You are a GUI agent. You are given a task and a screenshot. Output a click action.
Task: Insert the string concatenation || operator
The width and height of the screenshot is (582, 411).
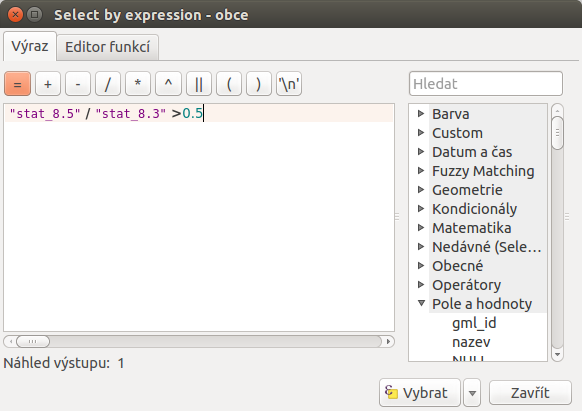tap(199, 84)
